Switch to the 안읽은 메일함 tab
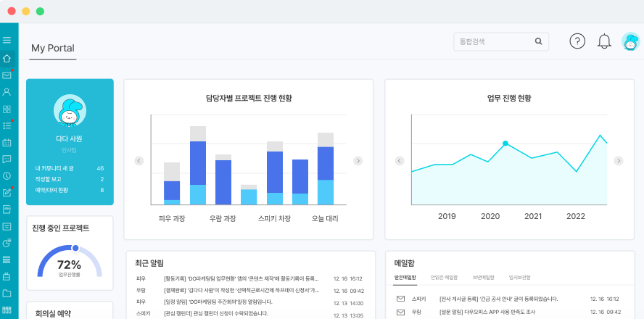Viewport: 644px width, 319px height. [x=444, y=278]
